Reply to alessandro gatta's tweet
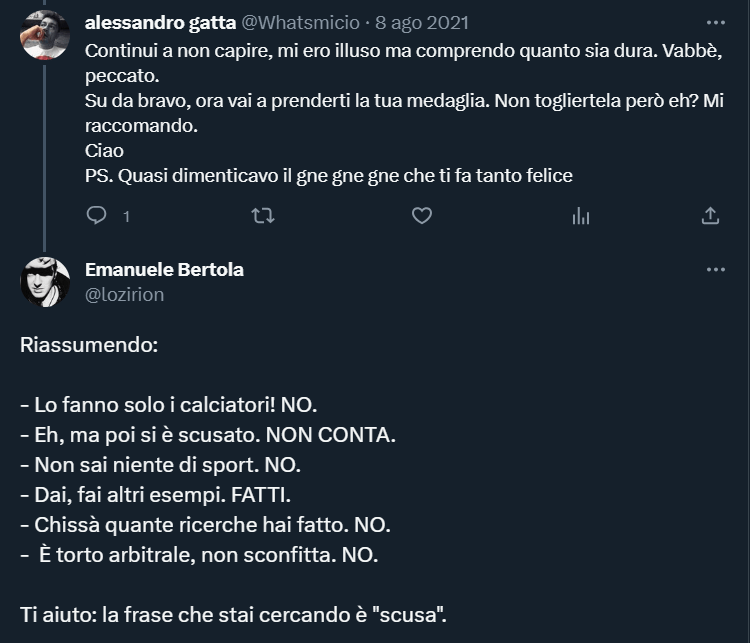Image resolution: width=750 pixels, height=643 pixels. click(x=97, y=215)
